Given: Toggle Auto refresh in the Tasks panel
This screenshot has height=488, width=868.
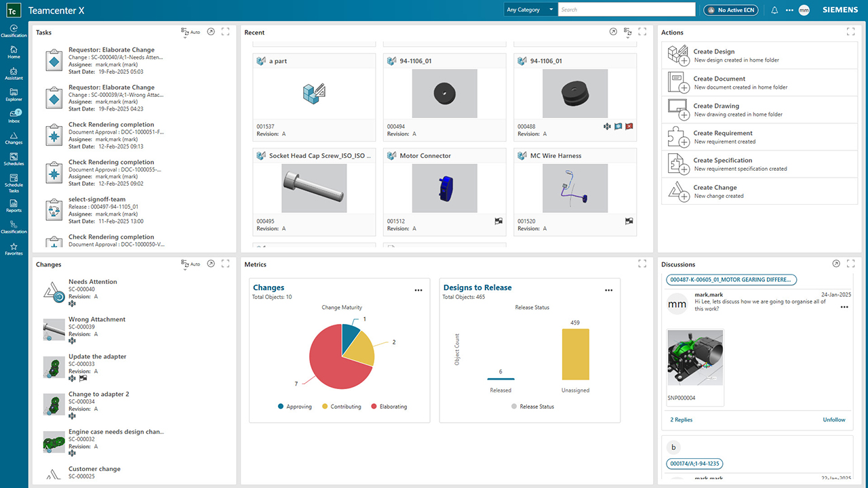Looking at the screenshot, I should coord(191,32).
